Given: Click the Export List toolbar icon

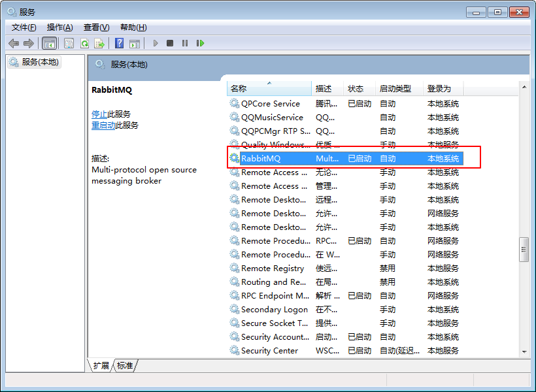Looking at the screenshot, I should tap(99, 43).
